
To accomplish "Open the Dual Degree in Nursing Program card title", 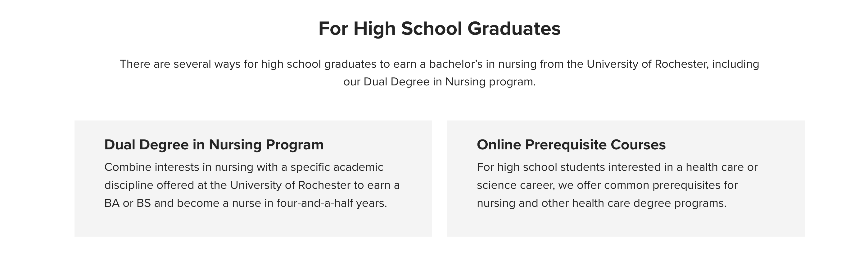I will pos(214,145).
